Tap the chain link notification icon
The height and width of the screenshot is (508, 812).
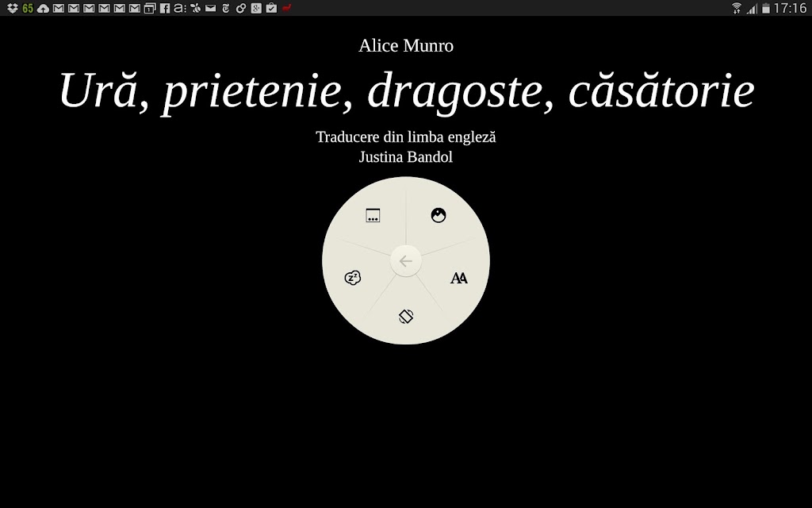click(x=241, y=8)
